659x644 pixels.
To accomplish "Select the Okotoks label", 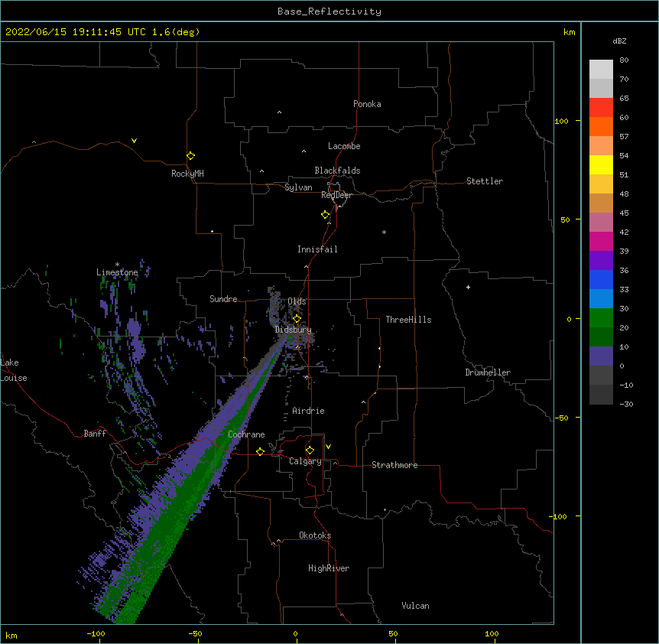I will pyautogui.click(x=315, y=535).
